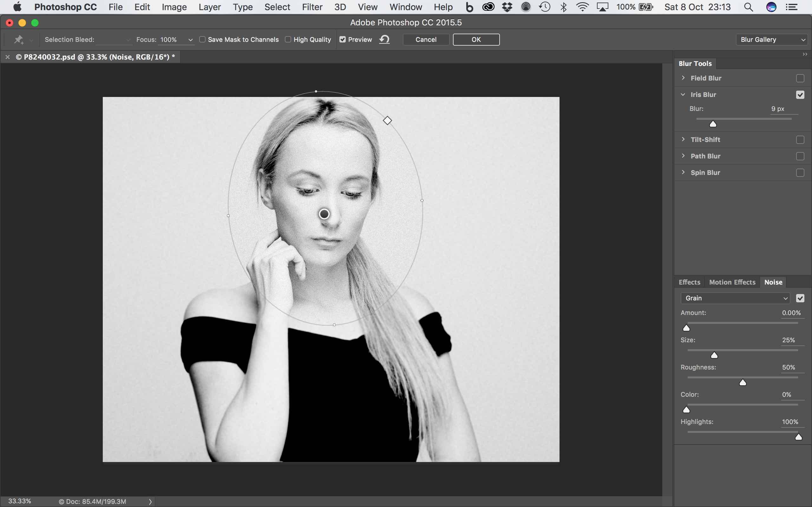Viewport: 812px width, 507px height.
Task: Open Time Machine menu bar icon
Action: [x=544, y=7]
